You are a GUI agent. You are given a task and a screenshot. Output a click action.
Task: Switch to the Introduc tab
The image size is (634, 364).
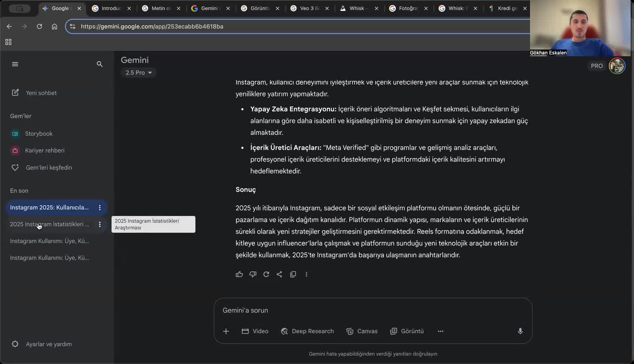111,8
